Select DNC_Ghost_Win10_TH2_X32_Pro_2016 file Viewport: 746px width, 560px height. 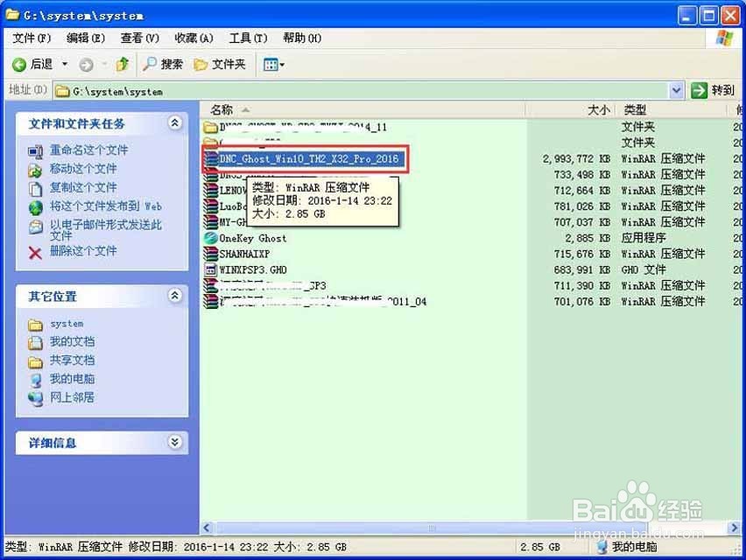pyautogui.click(x=308, y=158)
